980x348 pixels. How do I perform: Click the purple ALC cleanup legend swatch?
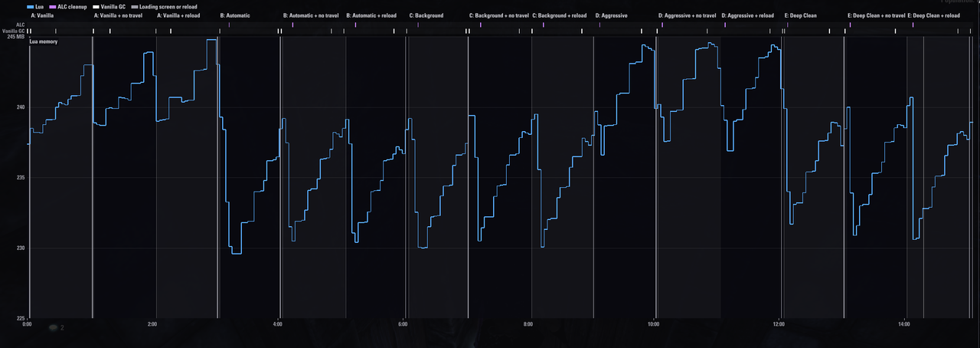(x=53, y=6)
